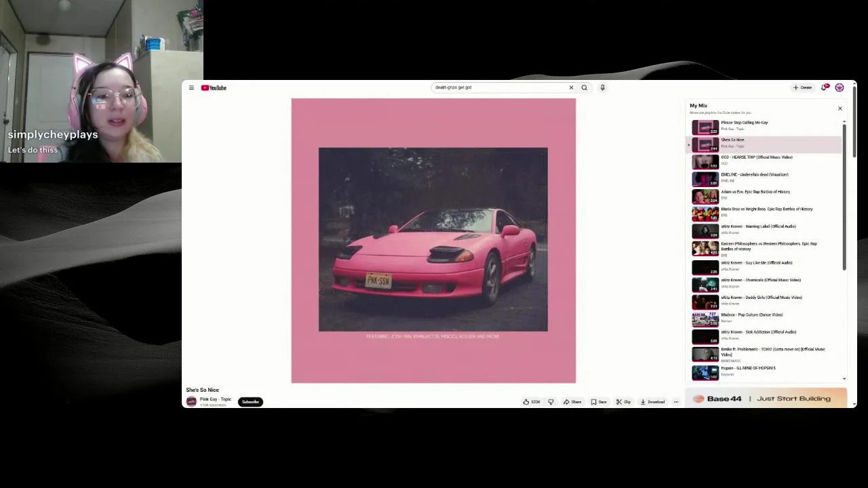Open the Base 44 'Just Start Building' ad
The height and width of the screenshot is (488, 868).
pos(766,399)
